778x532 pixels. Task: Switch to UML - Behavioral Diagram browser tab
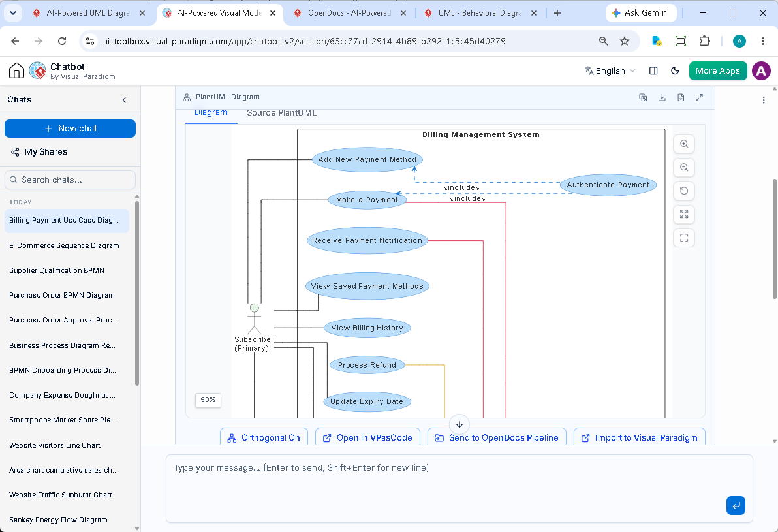(x=481, y=14)
